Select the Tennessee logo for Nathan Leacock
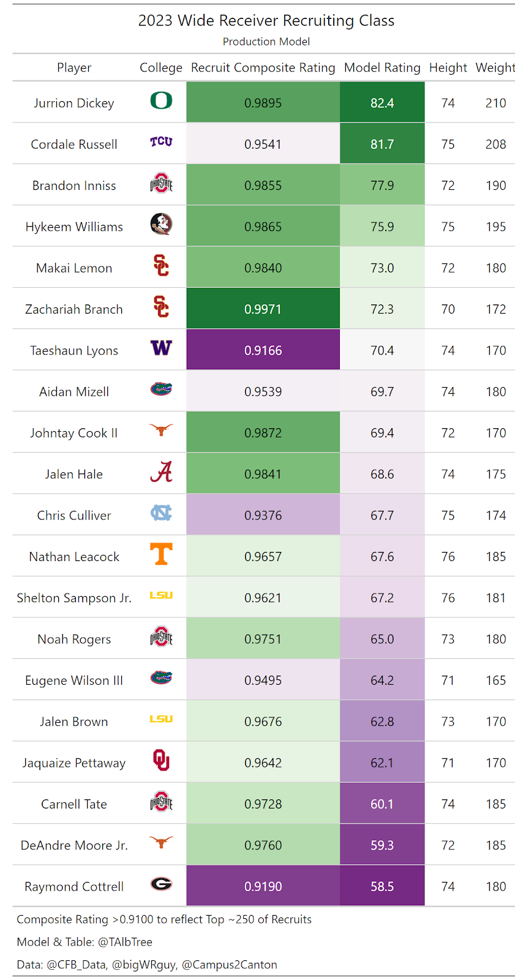 161,554
